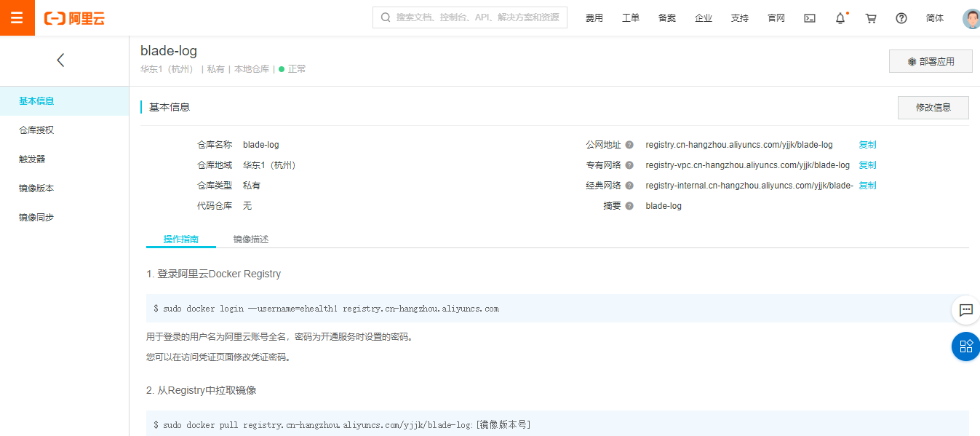Open the notifications bell

[840, 17]
